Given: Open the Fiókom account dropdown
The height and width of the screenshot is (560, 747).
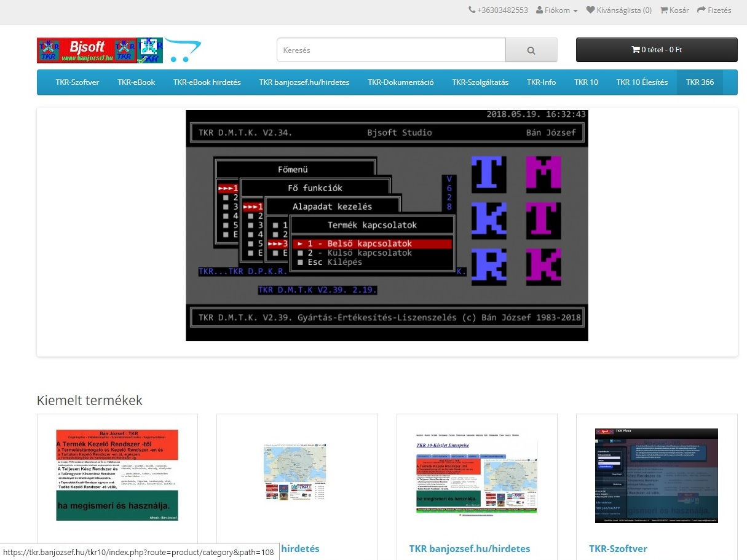Looking at the screenshot, I should coord(557,10).
